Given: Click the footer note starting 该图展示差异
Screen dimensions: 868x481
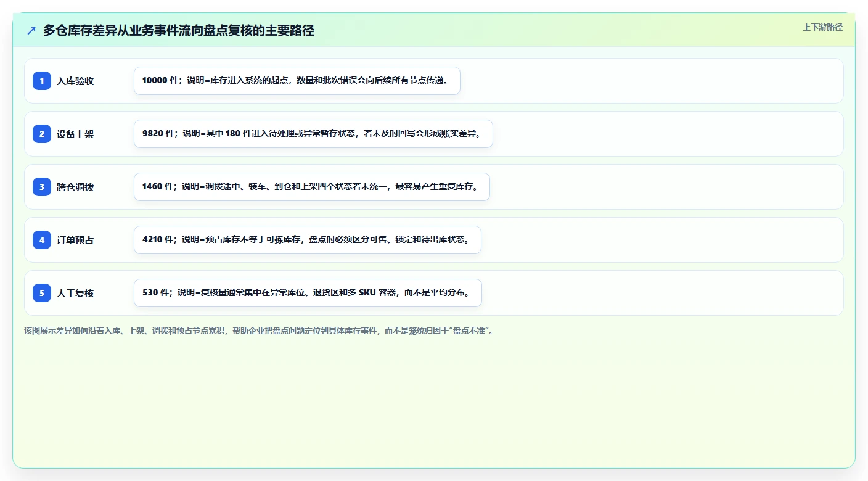Looking at the screenshot, I should (260, 331).
